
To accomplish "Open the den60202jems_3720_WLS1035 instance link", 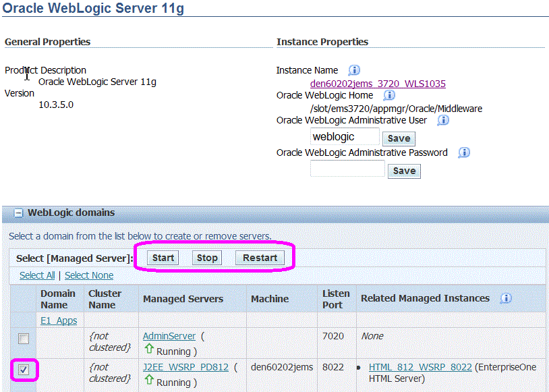I will point(378,84).
